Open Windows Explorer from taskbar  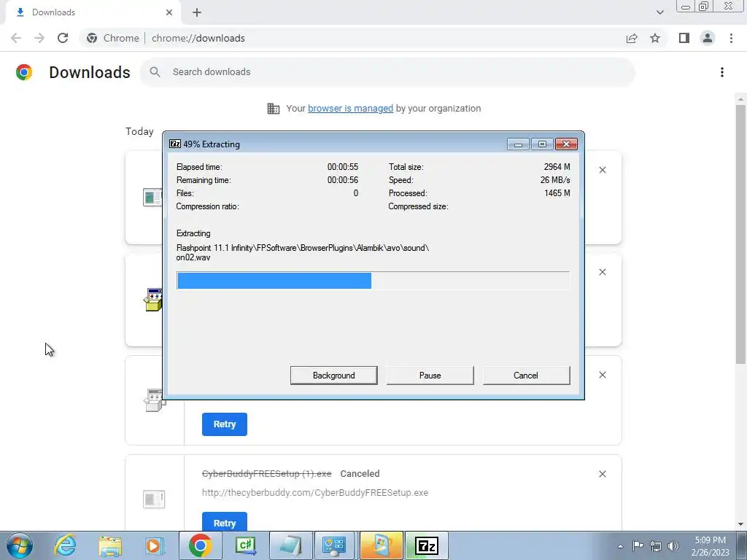(110, 545)
